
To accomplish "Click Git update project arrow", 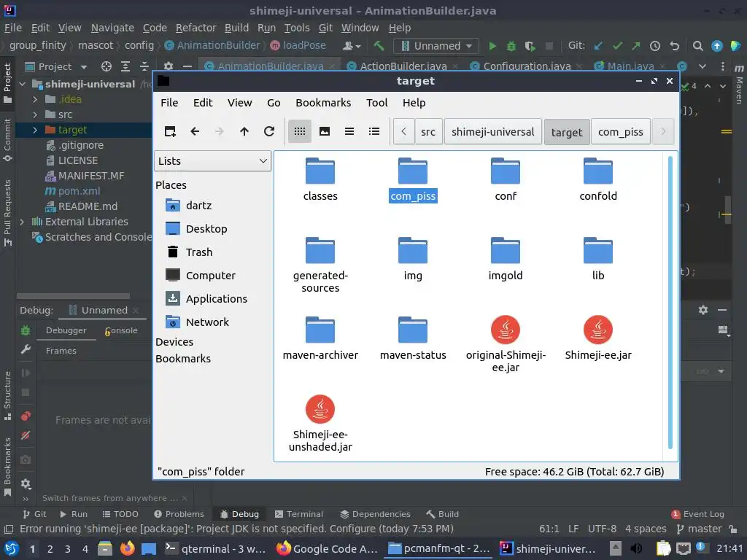I will pos(598,46).
